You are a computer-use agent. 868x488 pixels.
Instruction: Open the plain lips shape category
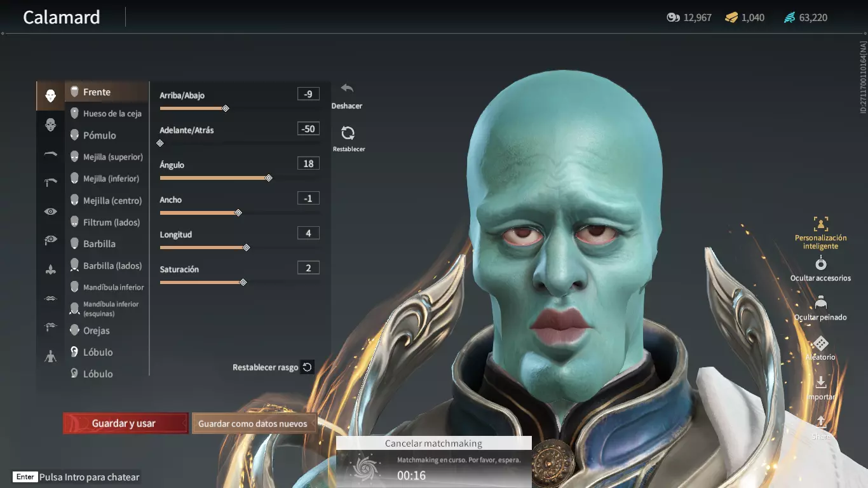click(50, 298)
